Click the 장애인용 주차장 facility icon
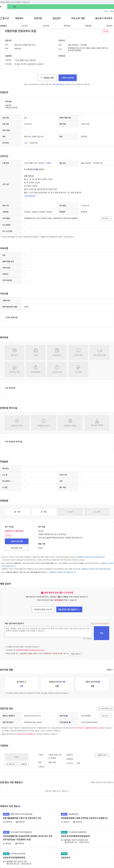This screenshot has height=868, width=114. (x=17, y=423)
